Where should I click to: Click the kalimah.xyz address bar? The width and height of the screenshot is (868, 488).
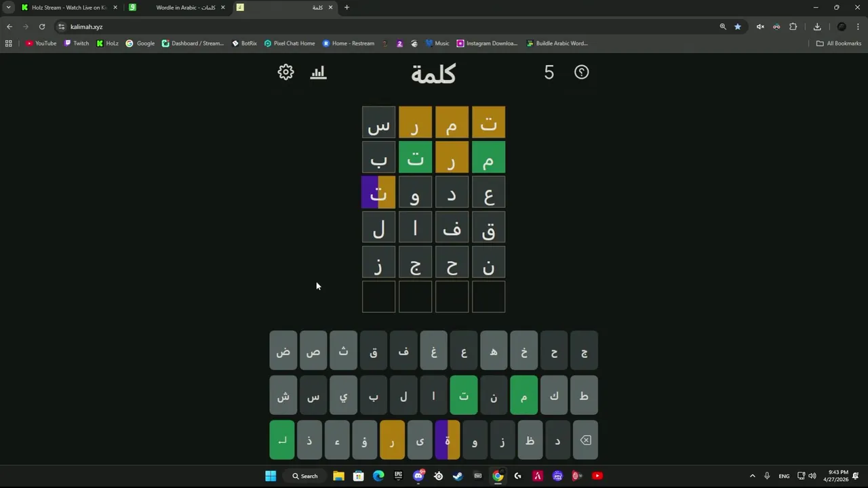[387, 26]
